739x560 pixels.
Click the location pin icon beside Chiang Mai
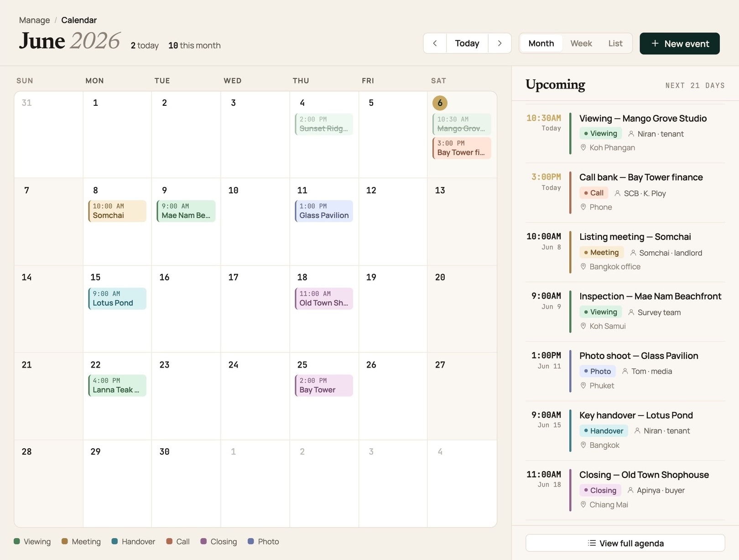(x=583, y=504)
